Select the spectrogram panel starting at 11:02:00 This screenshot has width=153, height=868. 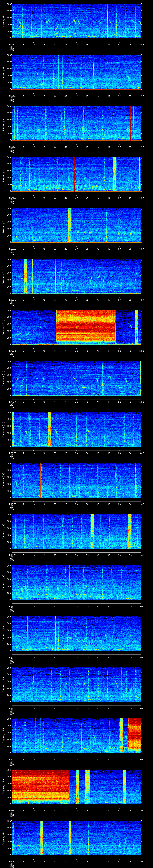click(x=76, y=72)
